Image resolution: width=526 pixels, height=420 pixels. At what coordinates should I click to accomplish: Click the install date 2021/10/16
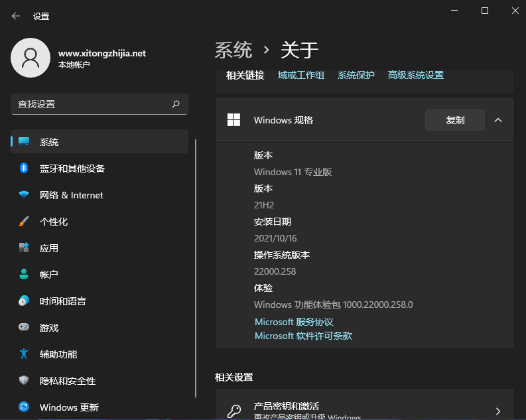(275, 238)
